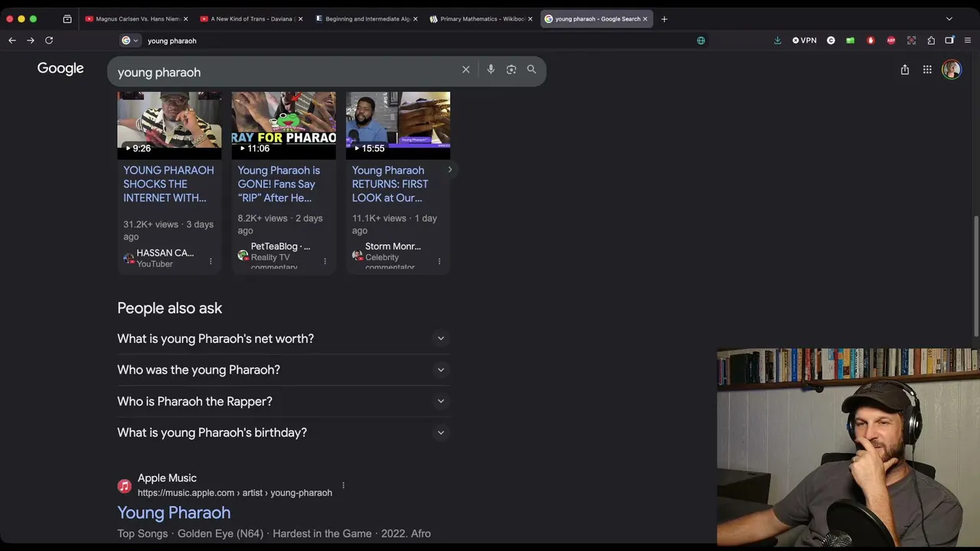
Task: Expand "Who was the young Pharaoh?"
Action: (283, 370)
